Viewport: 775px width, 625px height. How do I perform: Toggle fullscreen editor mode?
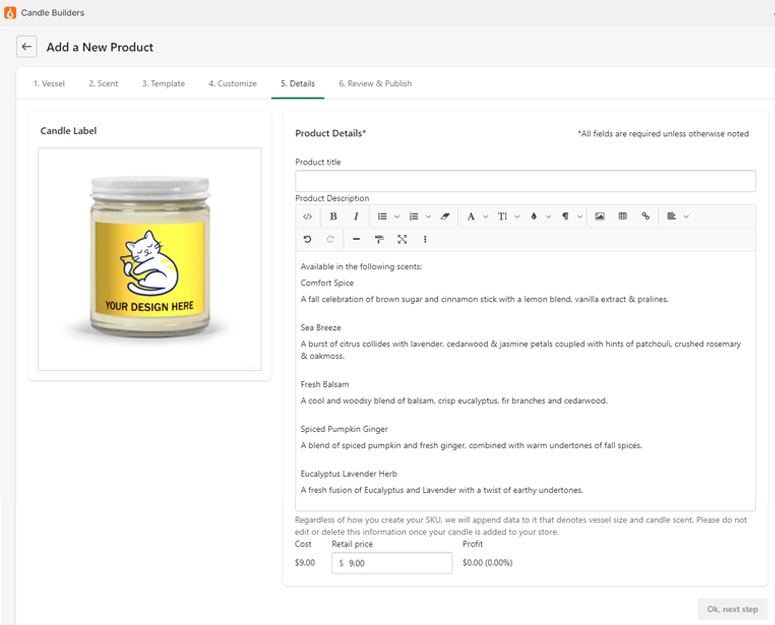click(402, 239)
